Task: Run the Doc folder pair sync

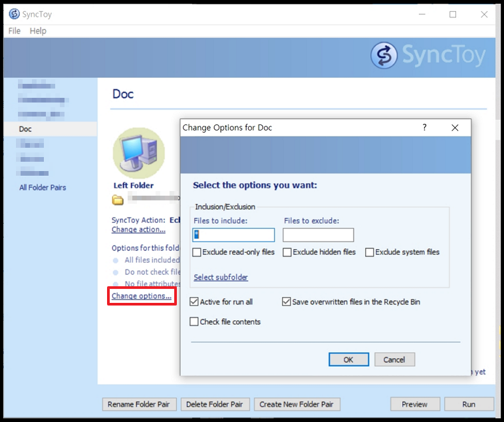Action: (469, 404)
